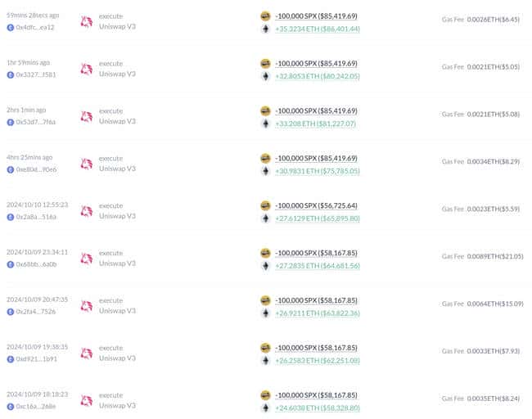Screen dimensions: 532x419
Task: Click the ETH icon next to +32.8053 ETH
Action: (x=264, y=76)
